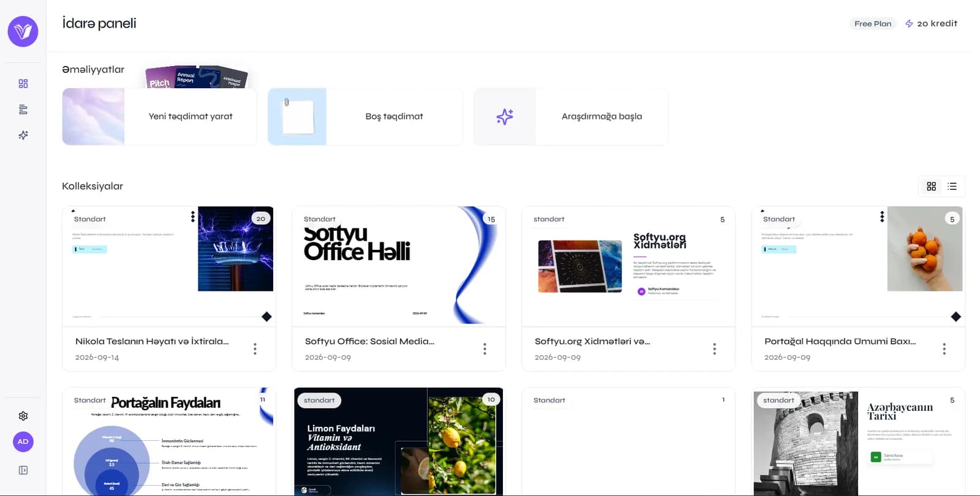Open options menu for Nikola Tesla presentation
Viewport: 980px width, 496px height.
click(255, 349)
